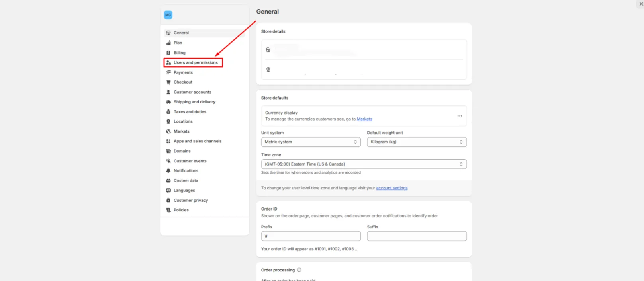Click the Customer accounts person icon
The image size is (644, 281).
pyautogui.click(x=168, y=92)
